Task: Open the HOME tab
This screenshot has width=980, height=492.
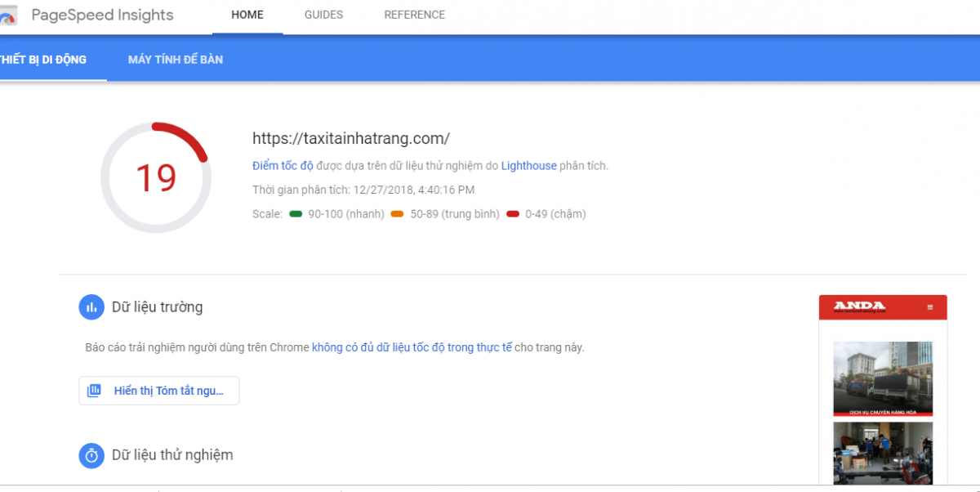Action: [247, 15]
